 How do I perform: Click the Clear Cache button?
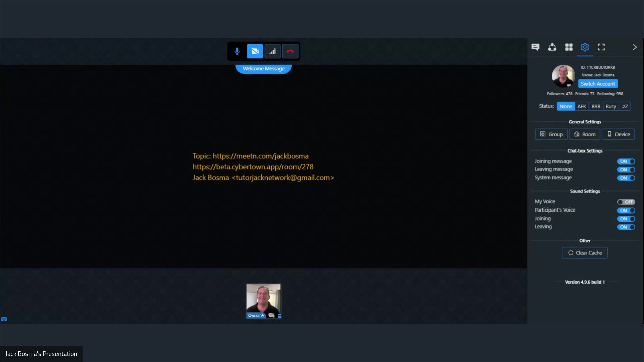click(x=585, y=253)
